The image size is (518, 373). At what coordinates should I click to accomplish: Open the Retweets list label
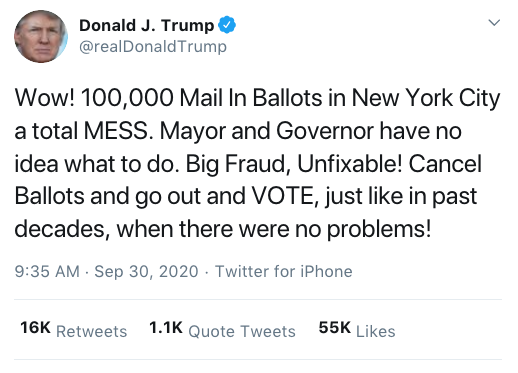pos(92,331)
